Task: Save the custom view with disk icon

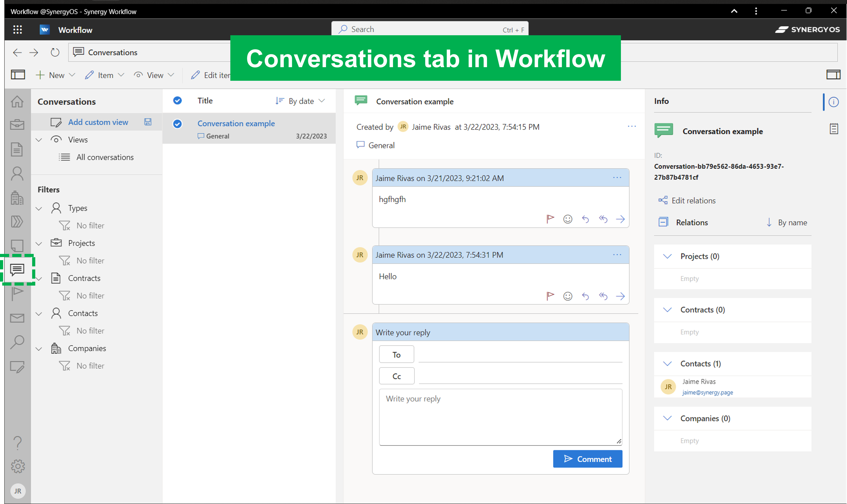Action: 148,122
